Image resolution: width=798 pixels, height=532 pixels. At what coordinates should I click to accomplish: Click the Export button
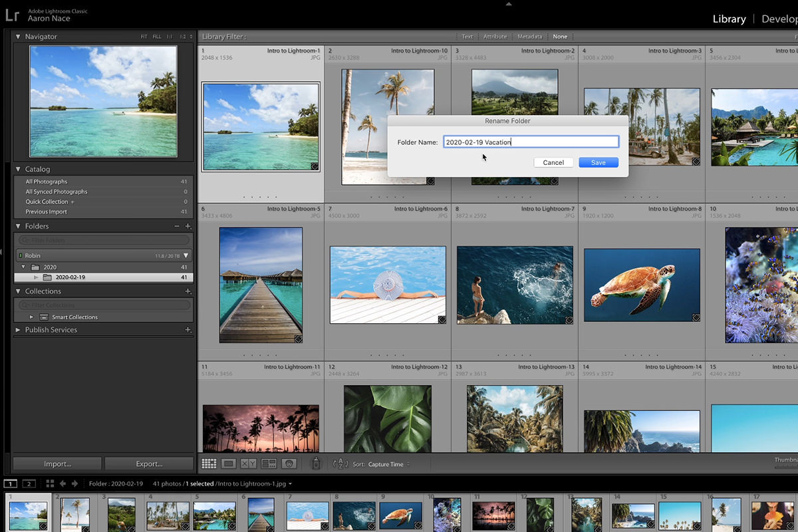(149, 464)
